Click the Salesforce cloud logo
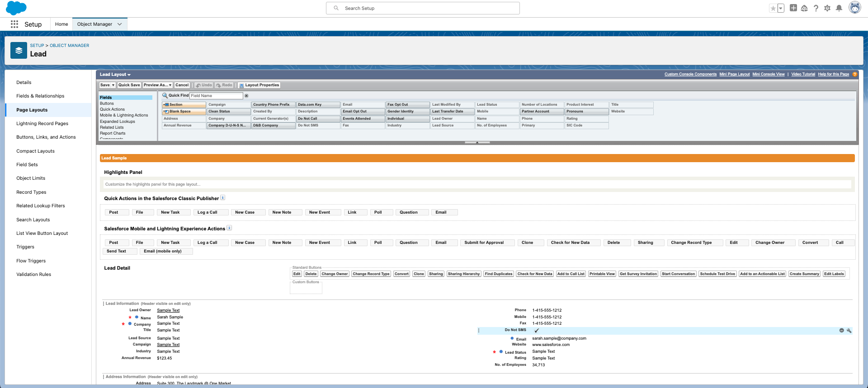Screen dimensions: 868x388 click(x=16, y=8)
